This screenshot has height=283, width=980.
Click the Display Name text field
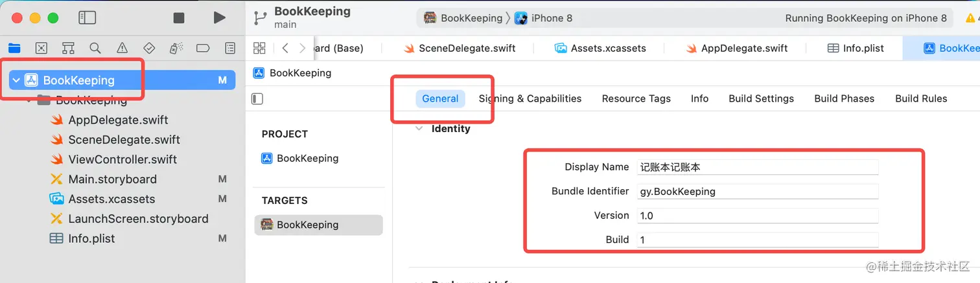(757, 167)
